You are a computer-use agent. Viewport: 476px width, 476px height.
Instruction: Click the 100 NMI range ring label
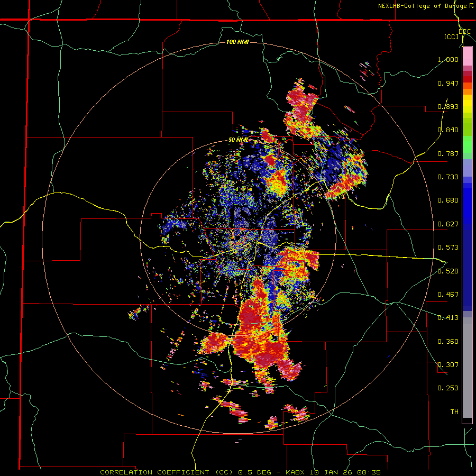pyautogui.click(x=237, y=42)
